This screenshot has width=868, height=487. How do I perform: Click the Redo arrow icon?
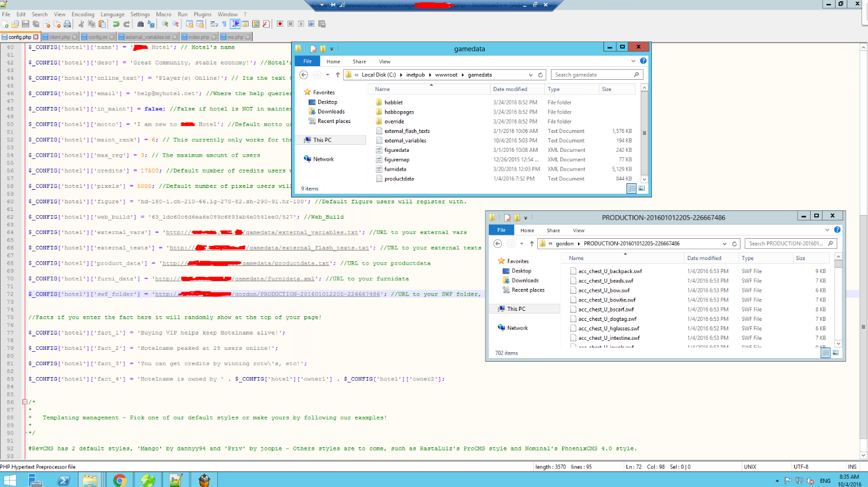(x=126, y=24)
